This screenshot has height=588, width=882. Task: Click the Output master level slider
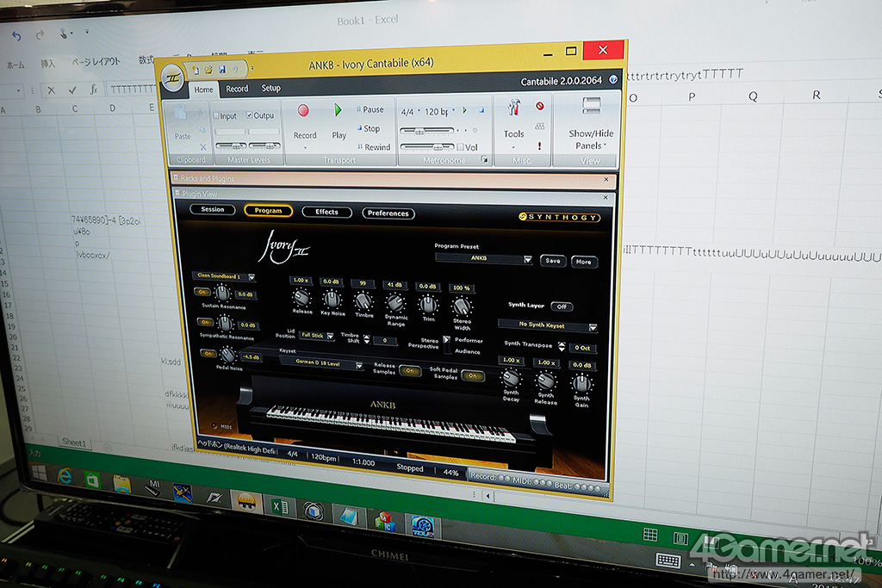tap(264, 145)
